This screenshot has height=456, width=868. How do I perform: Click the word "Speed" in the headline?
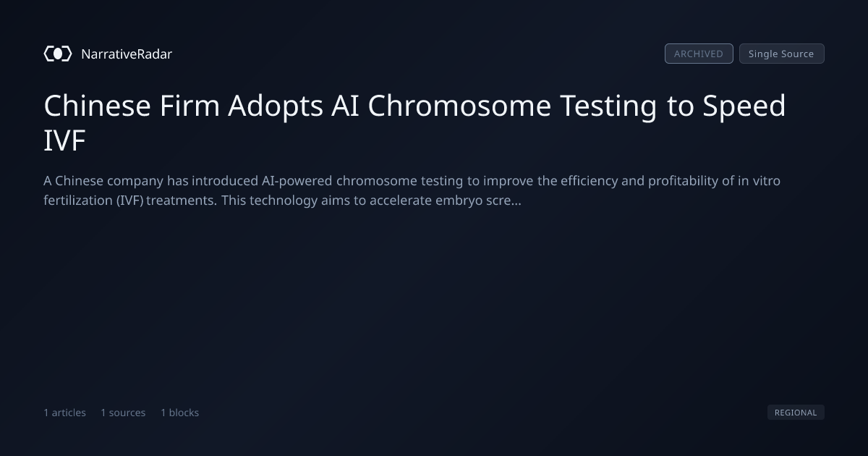744,107
